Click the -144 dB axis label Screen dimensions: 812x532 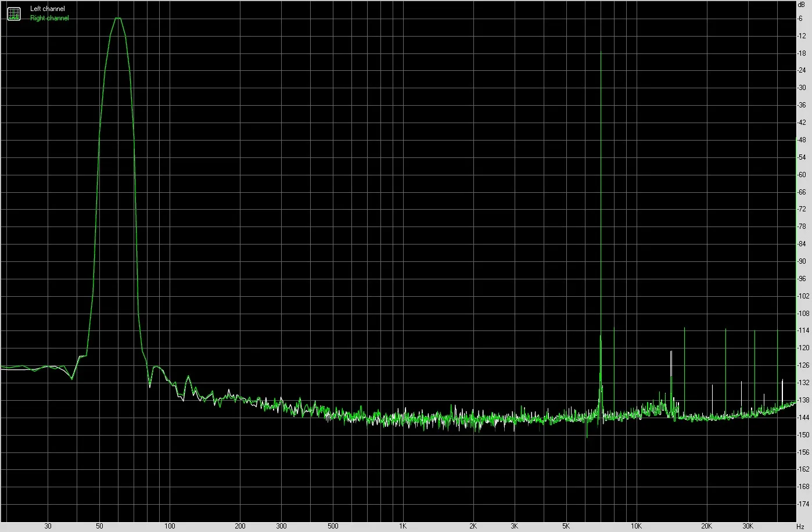coord(803,418)
